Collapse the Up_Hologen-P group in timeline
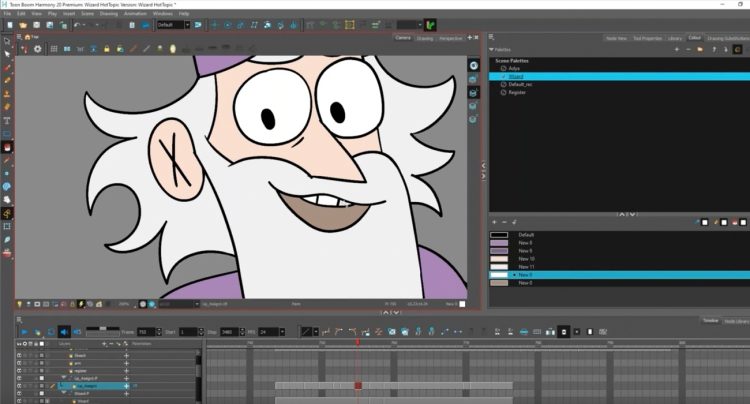Screen dimensions: 750x404 pos(64,378)
